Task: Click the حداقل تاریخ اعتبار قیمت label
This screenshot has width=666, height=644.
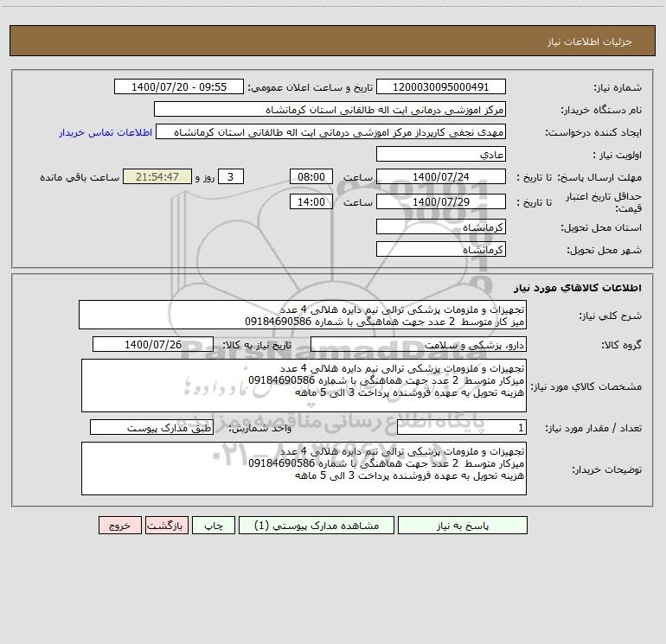Action: pos(604,202)
